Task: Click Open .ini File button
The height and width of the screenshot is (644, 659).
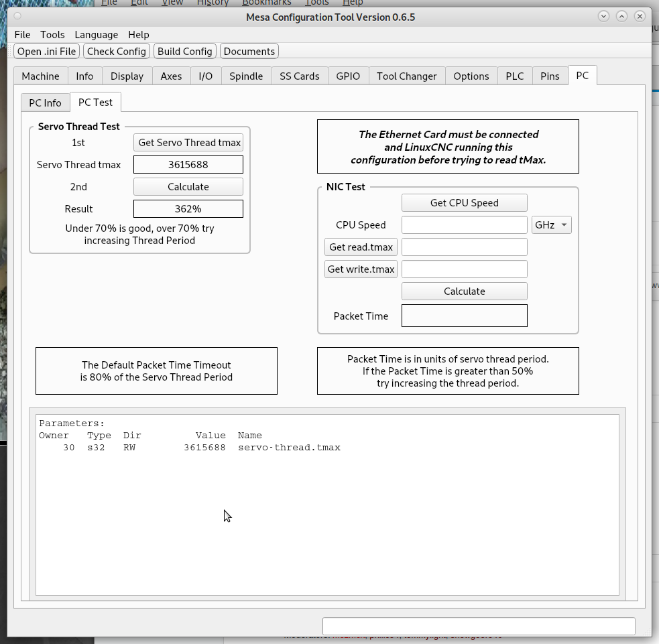Action: (x=47, y=51)
